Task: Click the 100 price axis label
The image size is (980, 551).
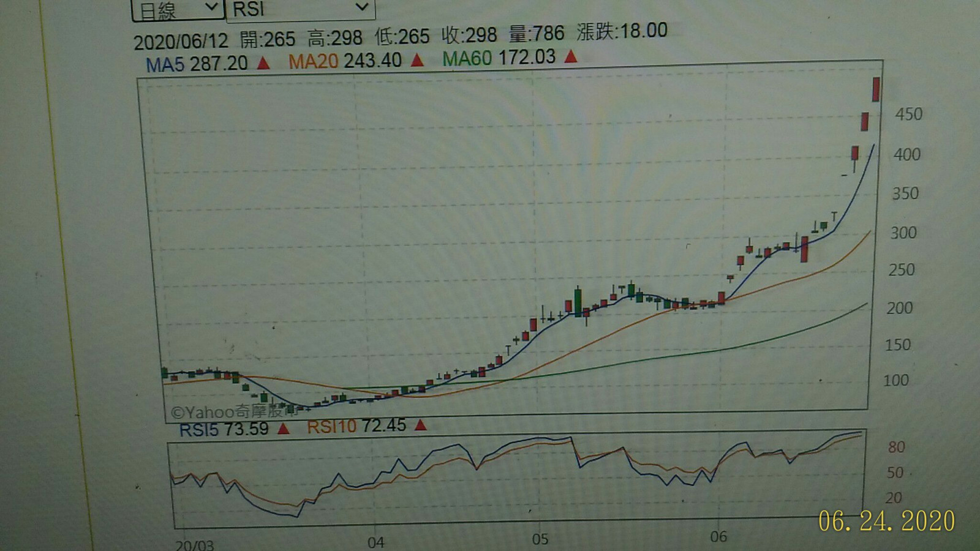Action: 895,380
